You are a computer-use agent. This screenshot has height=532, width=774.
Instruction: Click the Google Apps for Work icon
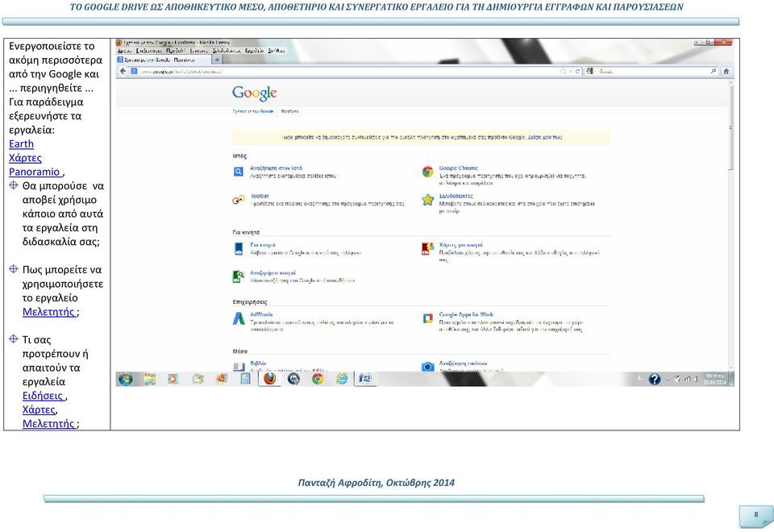point(427,319)
